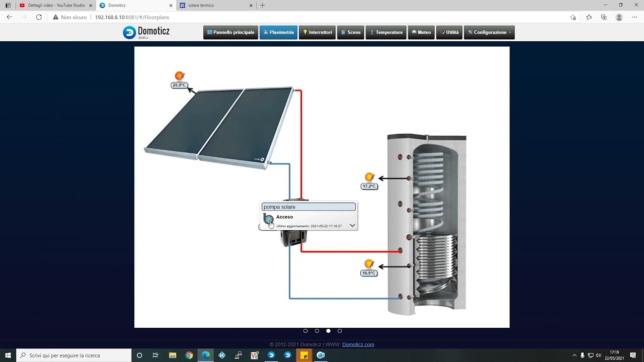Viewport: 644px width, 362px height.
Task: Open the browser profile icon
Action: click(x=619, y=17)
